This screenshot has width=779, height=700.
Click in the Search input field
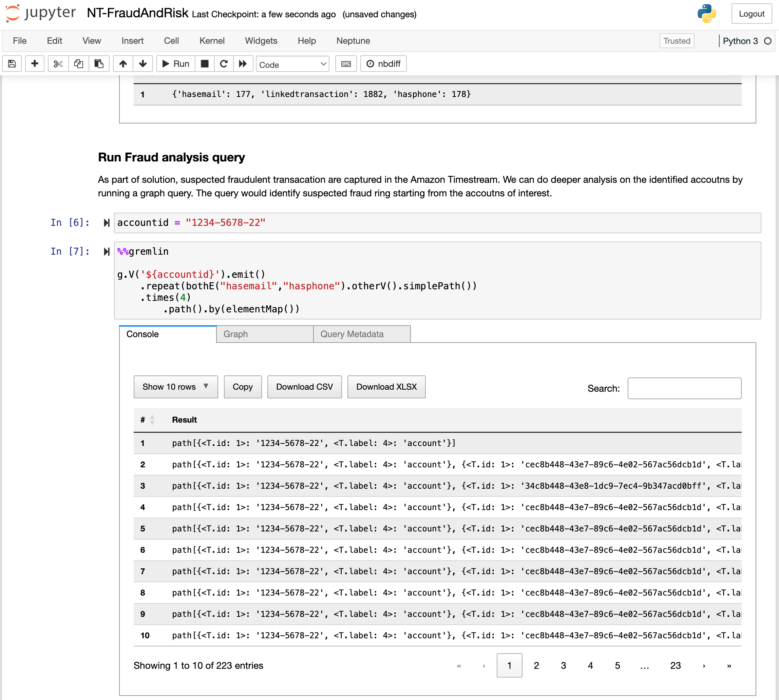pos(684,388)
